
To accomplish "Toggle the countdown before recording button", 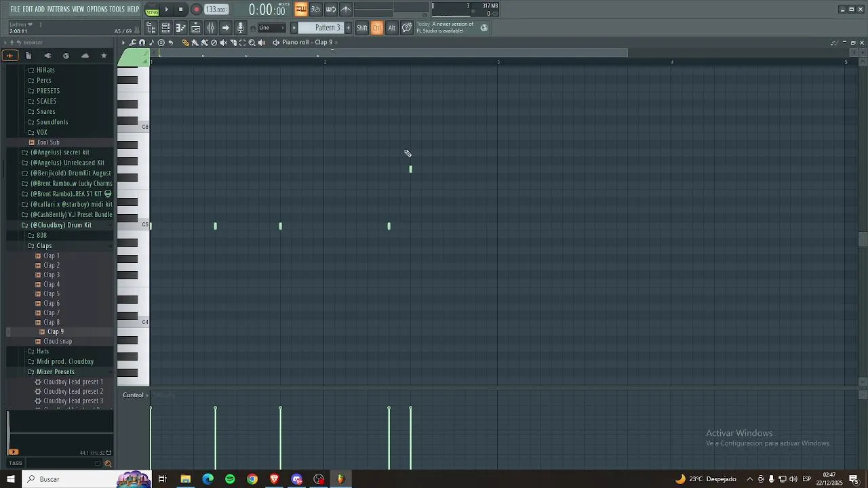I will point(316,9).
